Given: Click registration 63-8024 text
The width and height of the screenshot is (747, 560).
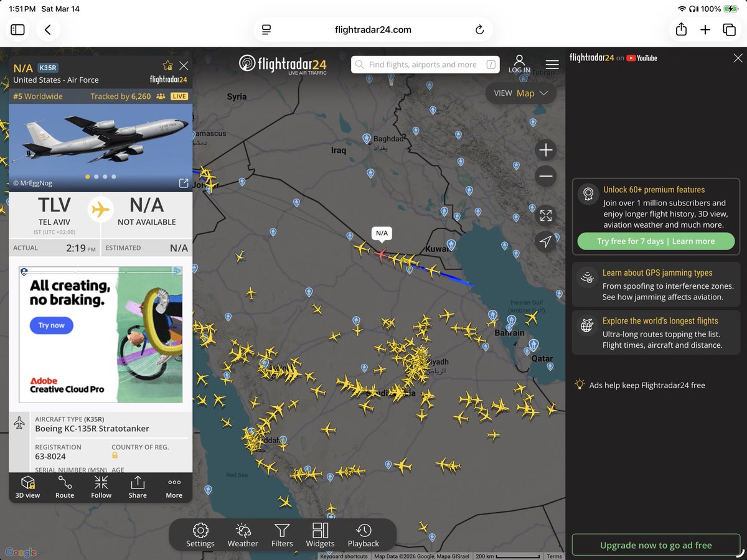Looking at the screenshot, I should (x=50, y=457).
